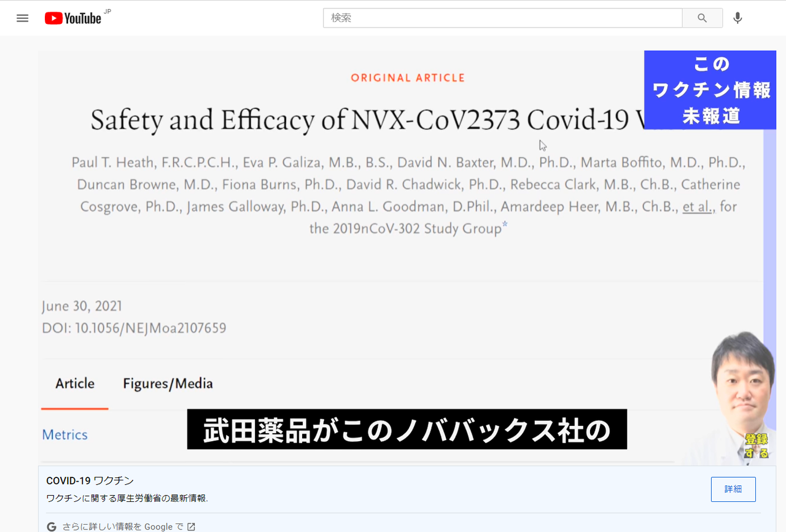Click the 登録する subscribe overlay
This screenshot has height=532, width=786.
tap(757, 446)
